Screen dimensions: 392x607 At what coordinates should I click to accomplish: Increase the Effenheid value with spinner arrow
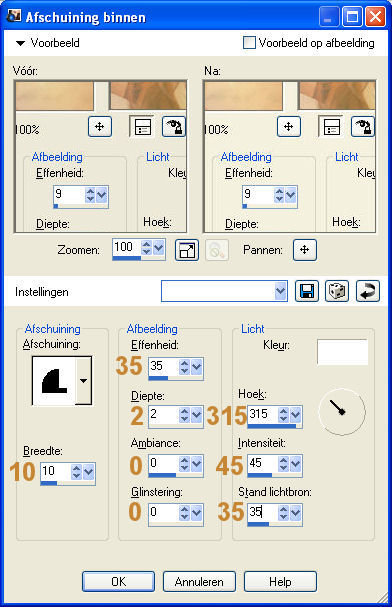[184, 363]
